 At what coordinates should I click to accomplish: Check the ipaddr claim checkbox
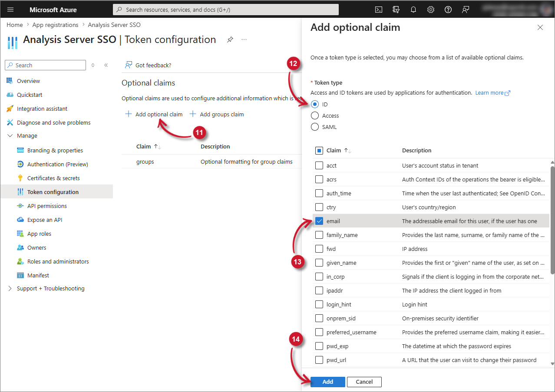tap(319, 290)
